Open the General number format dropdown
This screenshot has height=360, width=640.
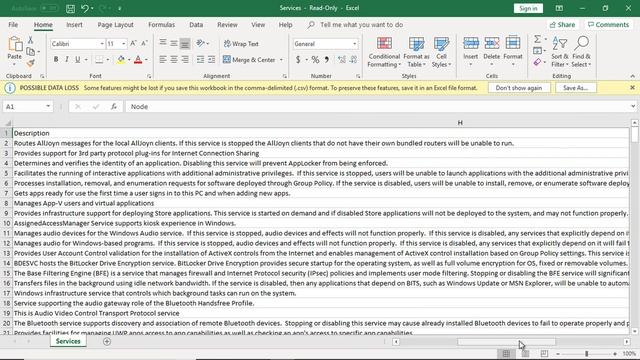[x=354, y=44]
